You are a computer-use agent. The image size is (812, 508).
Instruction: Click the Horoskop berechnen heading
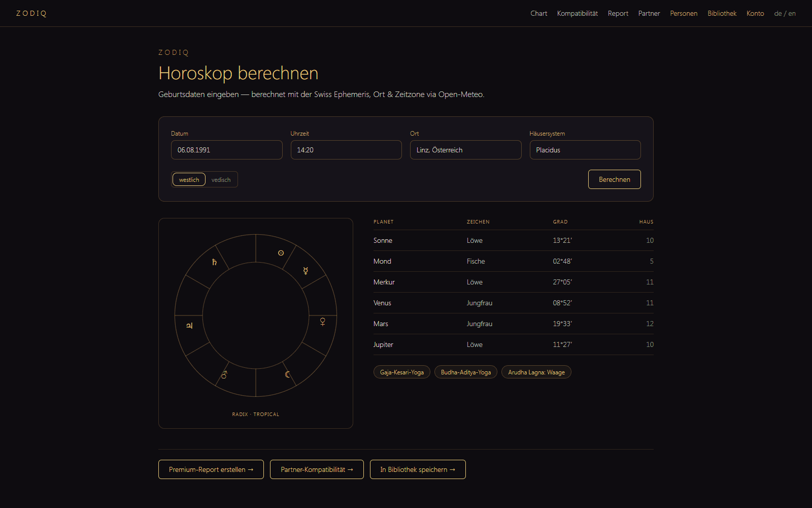239,73
